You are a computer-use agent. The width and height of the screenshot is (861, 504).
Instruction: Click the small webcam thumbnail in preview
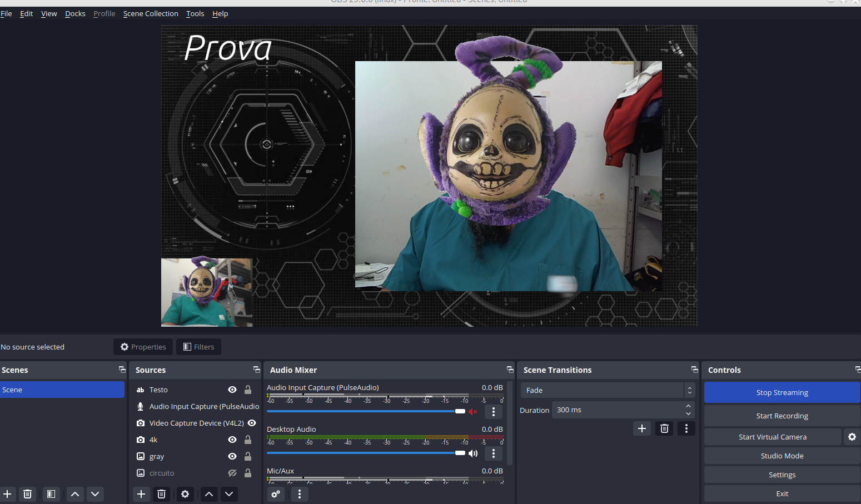click(207, 292)
